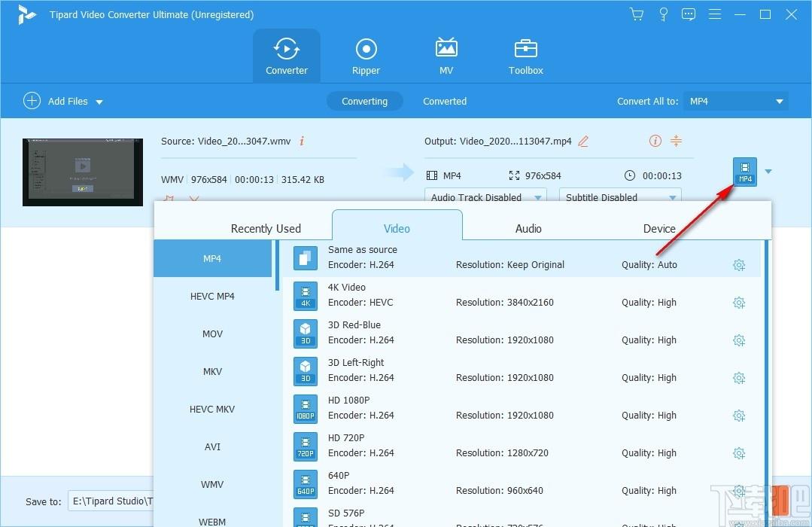Choose AVI in the format list
Screen dimensions: 812x527
click(212, 446)
